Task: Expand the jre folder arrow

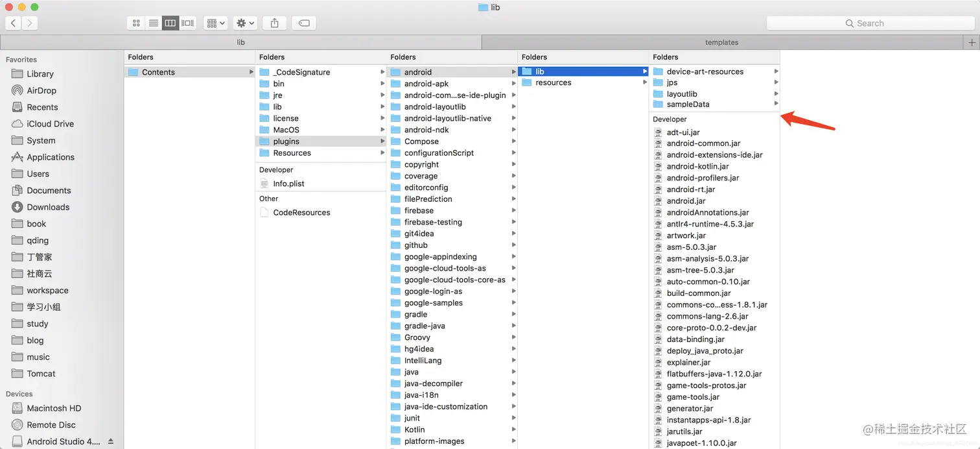Action: click(x=382, y=95)
